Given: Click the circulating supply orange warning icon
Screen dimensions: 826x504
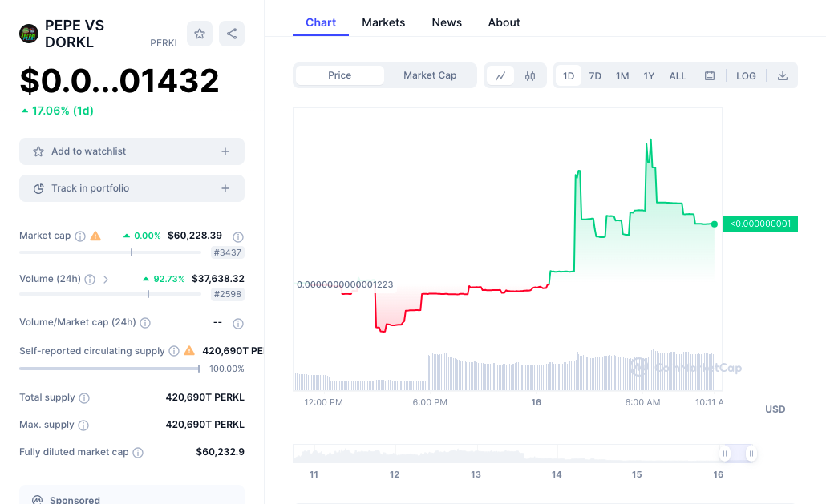Looking at the screenshot, I should (189, 350).
